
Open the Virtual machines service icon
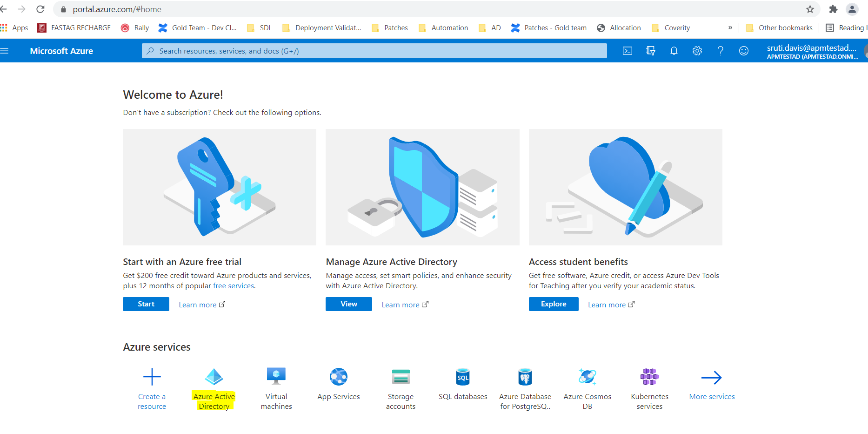[x=276, y=376]
